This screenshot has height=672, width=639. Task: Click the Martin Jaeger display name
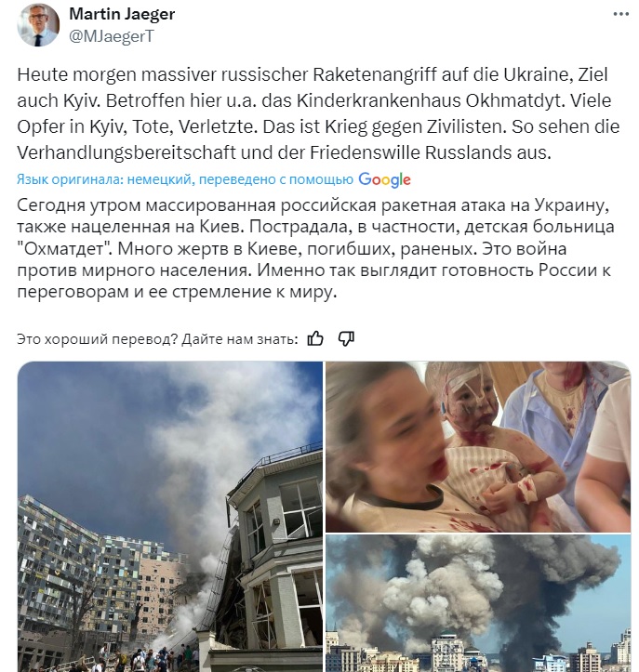tap(122, 14)
